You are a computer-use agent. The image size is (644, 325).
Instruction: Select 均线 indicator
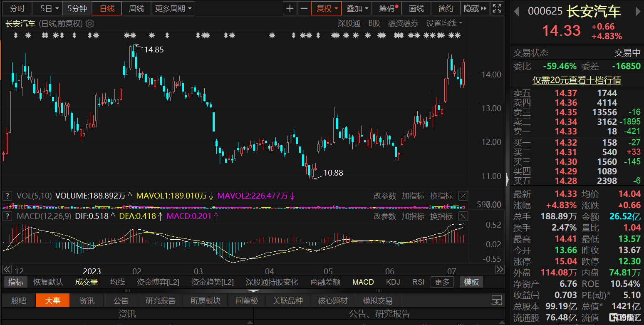pos(117,282)
